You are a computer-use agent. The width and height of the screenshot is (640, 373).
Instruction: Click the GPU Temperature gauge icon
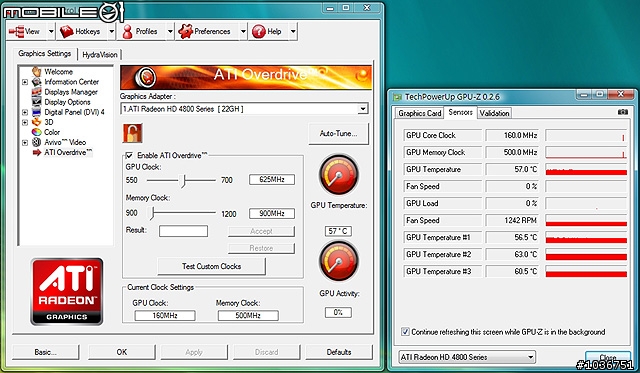[338, 175]
